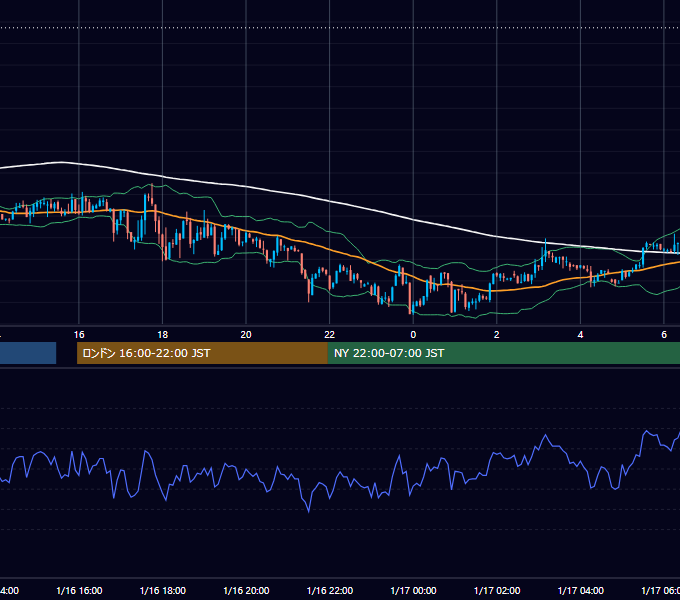The image size is (680, 600).
Task: Click the hour label 22 on price chart axis
Action: [330, 335]
